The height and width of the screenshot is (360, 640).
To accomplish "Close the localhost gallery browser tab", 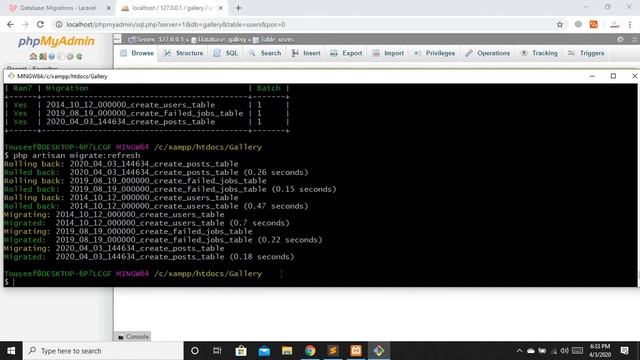I will (x=220, y=8).
